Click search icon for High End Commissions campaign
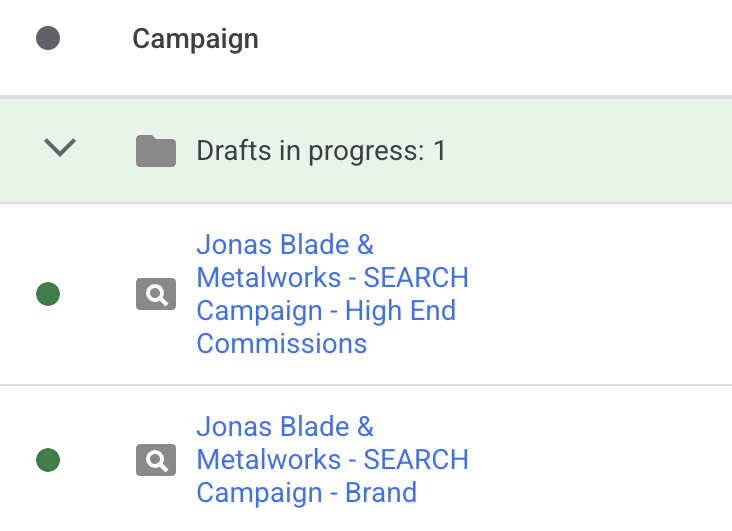Screen dimensions: 732x531 click(x=156, y=294)
